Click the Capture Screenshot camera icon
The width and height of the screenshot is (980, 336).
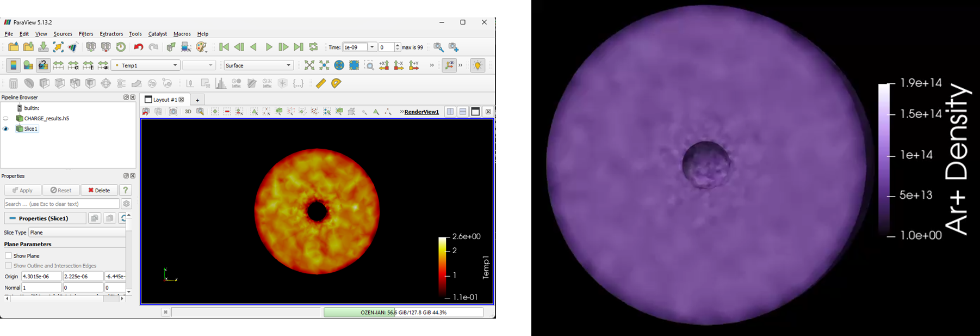[173, 112]
